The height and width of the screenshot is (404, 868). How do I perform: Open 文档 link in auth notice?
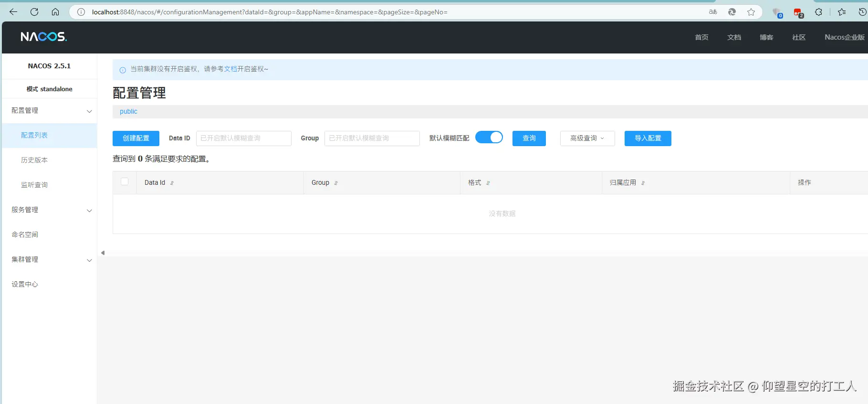[230, 69]
